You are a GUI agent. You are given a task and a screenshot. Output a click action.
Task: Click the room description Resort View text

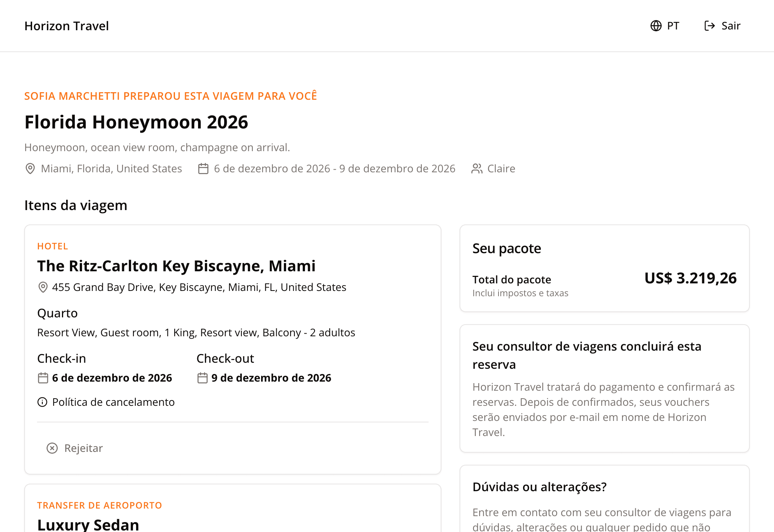[x=196, y=332]
